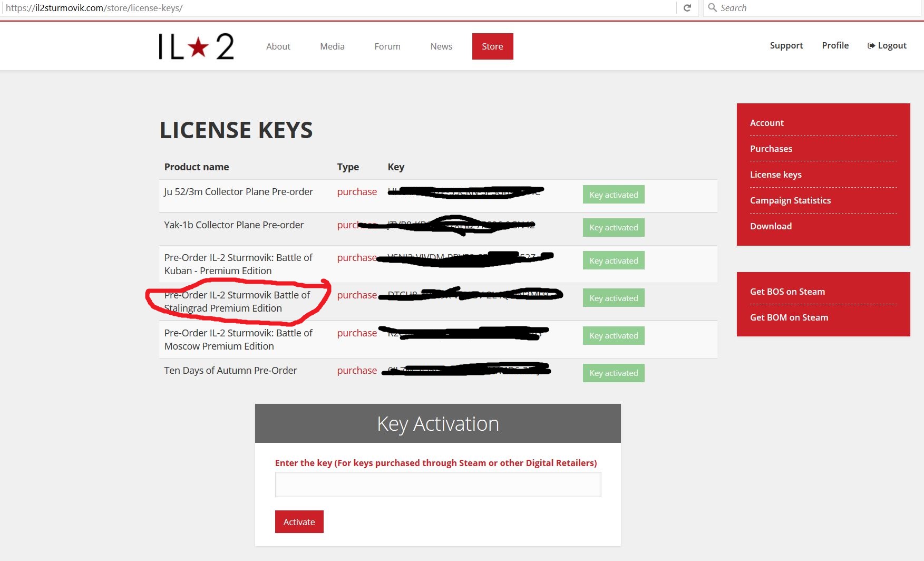Viewport: 924px width, 561px height.
Task: Go to the Media section
Action: coord(332,46)
